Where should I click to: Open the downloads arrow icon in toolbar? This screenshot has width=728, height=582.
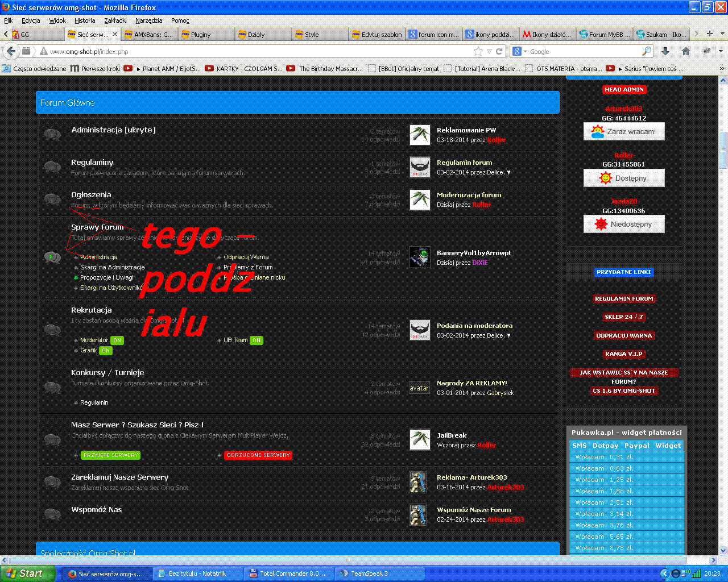point(665,51)
